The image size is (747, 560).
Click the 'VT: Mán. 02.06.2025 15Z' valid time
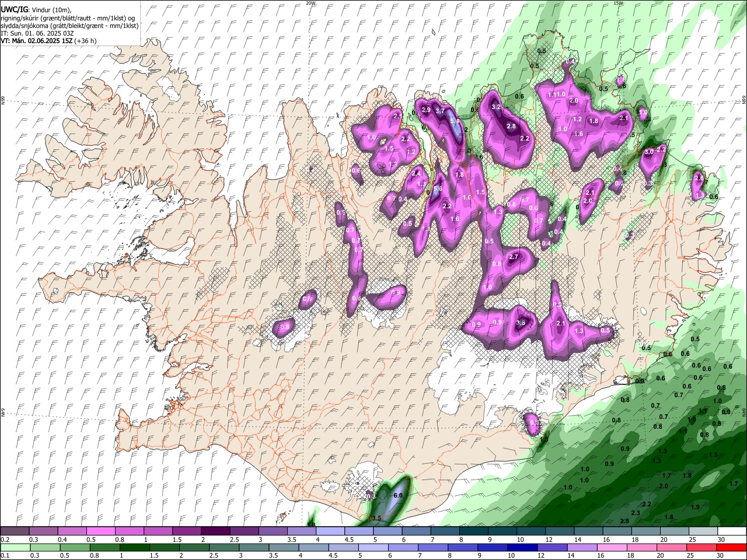point(36,41)
